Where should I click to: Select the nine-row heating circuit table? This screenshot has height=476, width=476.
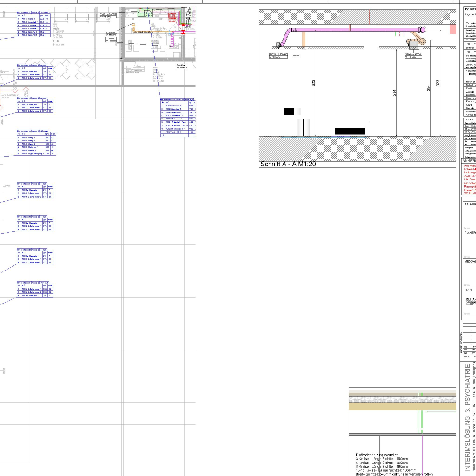point(178,118)
